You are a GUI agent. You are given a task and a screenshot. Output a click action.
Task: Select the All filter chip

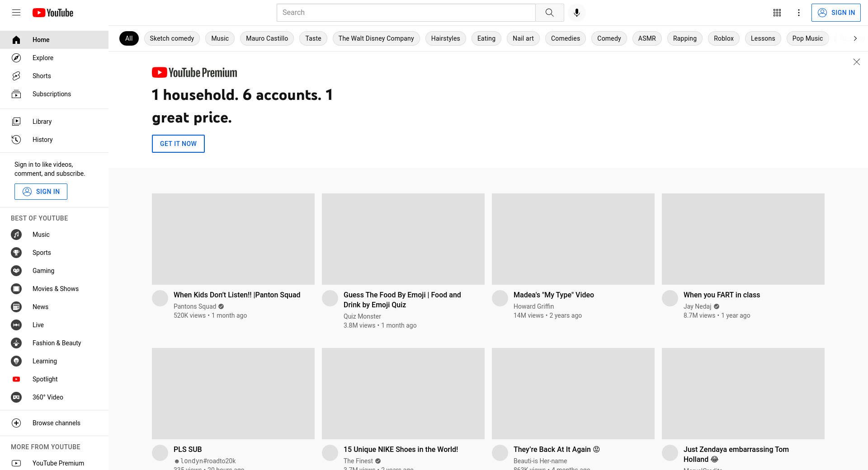coord(129,38)
